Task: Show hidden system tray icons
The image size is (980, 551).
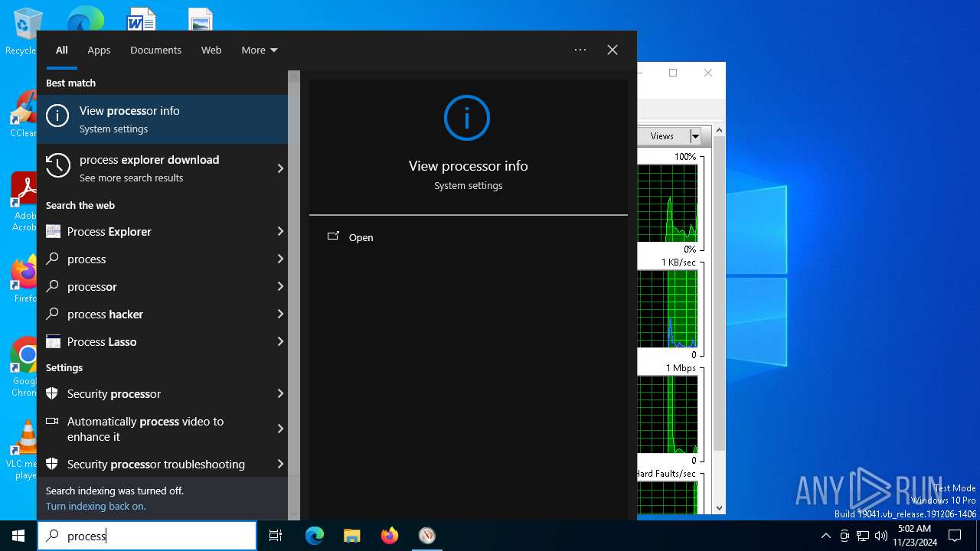Action: 825,536
